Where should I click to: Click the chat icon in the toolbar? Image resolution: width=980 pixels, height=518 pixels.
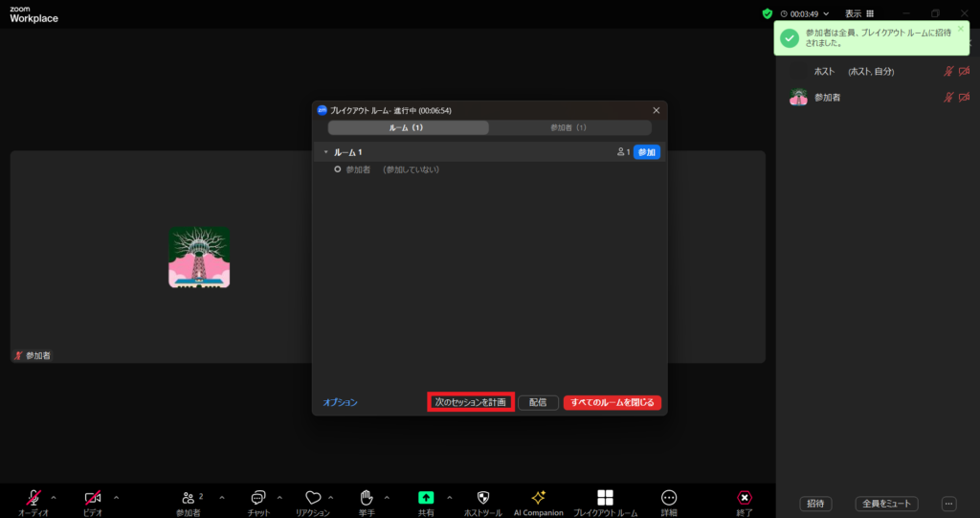click(257, 497)
